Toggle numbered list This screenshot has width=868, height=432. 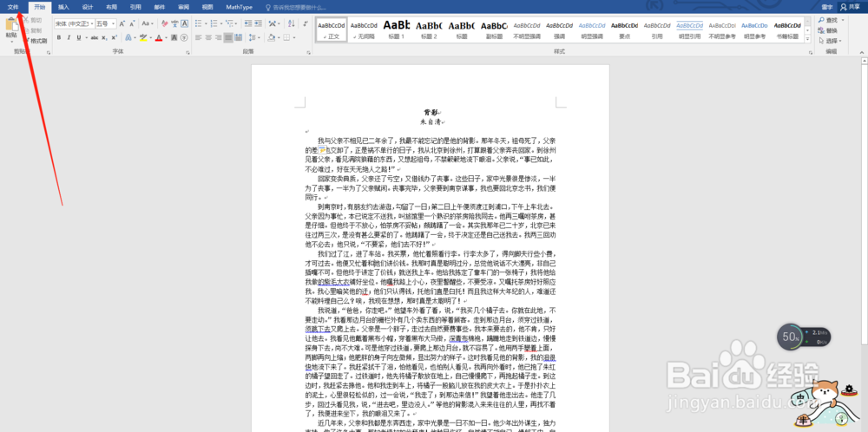(x=214, y=23)
